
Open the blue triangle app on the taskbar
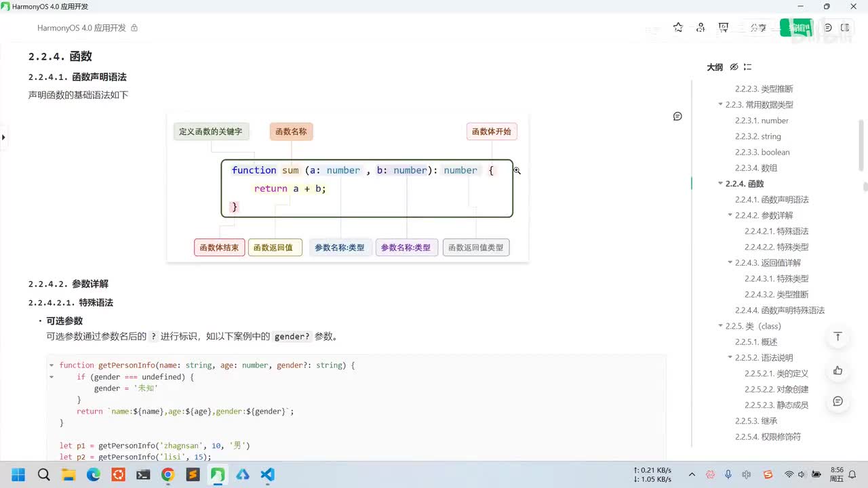(x=242, y=474)
